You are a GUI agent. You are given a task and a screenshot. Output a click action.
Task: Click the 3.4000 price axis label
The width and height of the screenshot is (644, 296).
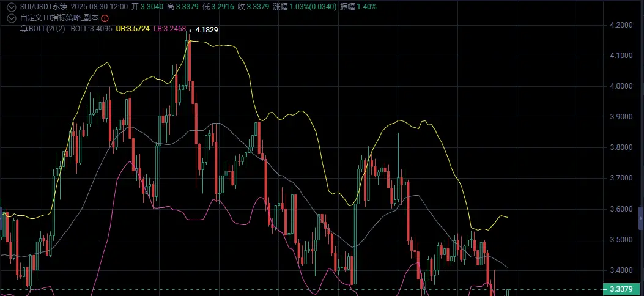(x=621, y=270)
